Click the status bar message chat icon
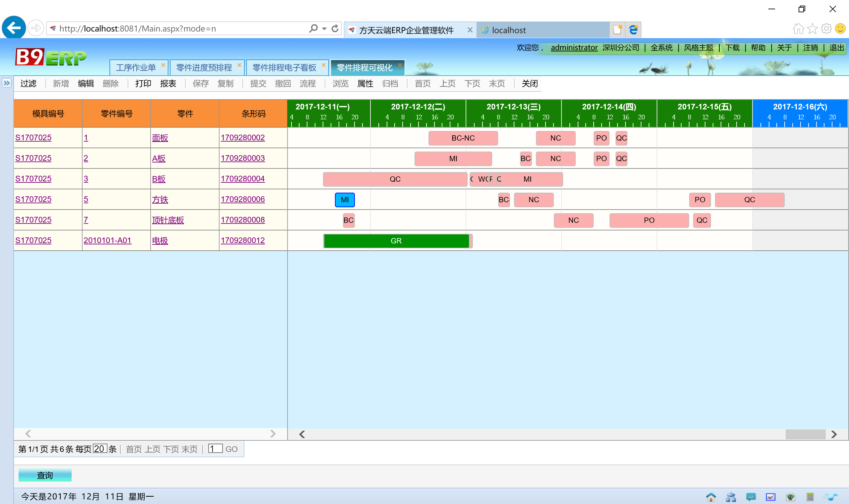 coord(751,497)
